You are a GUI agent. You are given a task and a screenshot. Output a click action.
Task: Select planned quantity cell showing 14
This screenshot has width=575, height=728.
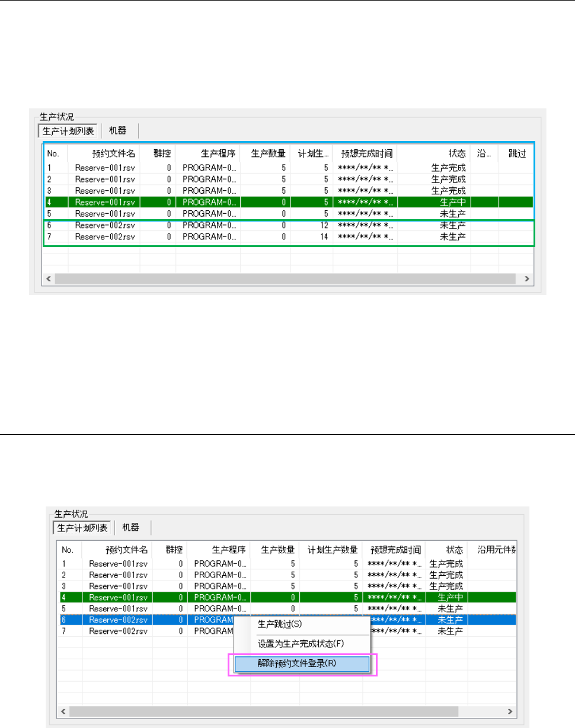pyautogui.click(x=311, y=237)
